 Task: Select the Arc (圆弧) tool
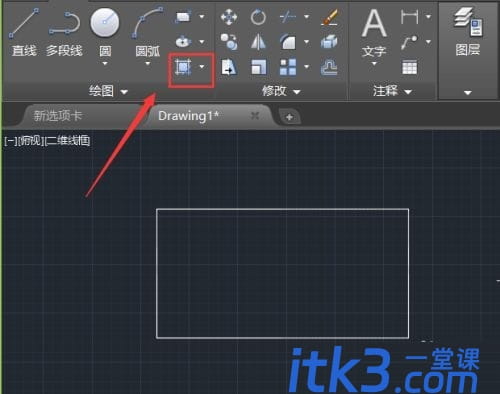[148, 33]
